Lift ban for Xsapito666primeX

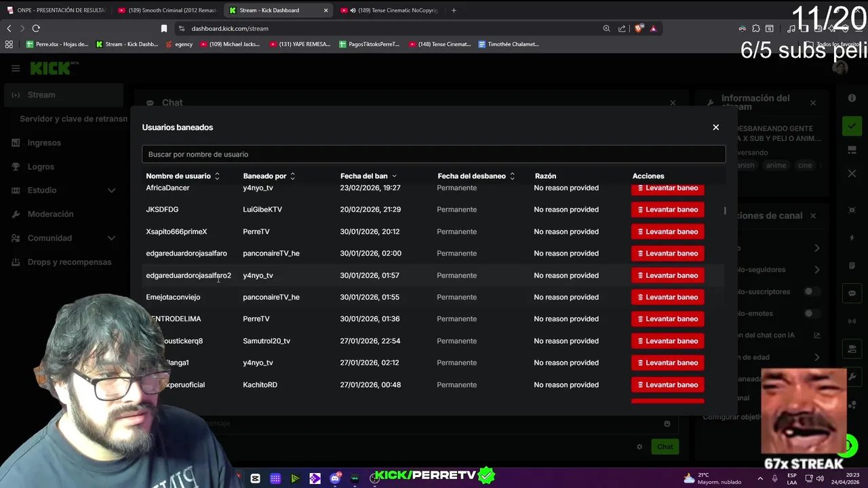(x=667, y=231)
